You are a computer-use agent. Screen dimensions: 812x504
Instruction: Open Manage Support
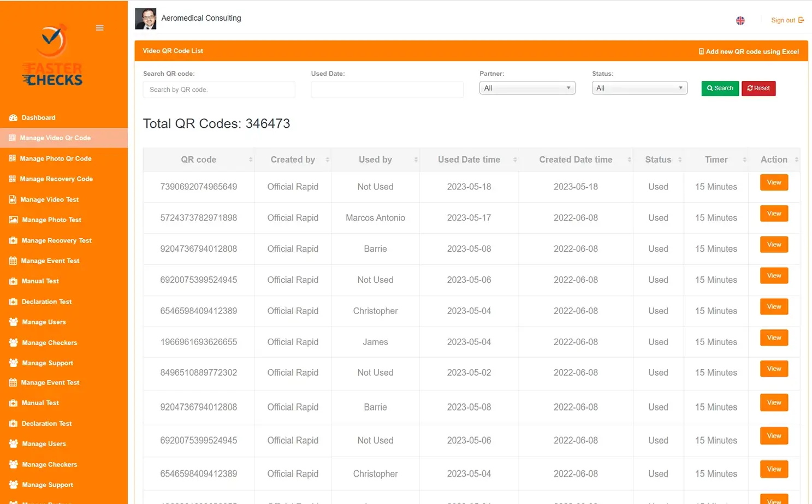coord(46,363)
